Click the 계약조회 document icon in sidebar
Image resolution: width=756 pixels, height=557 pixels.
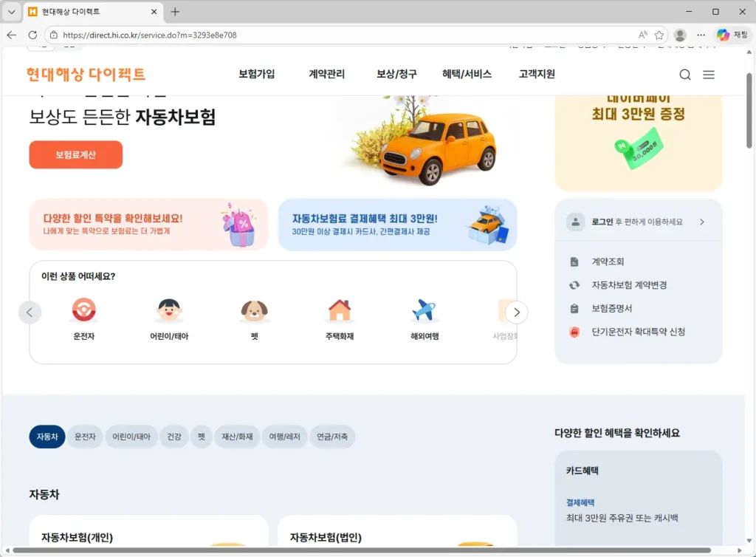pyautogui.click(x=575, y=261)
